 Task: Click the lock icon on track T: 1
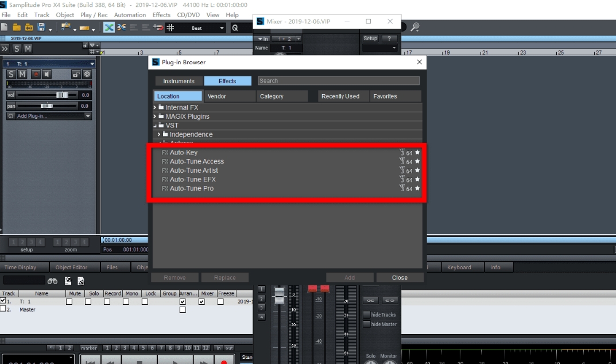(x=76, y=74)
